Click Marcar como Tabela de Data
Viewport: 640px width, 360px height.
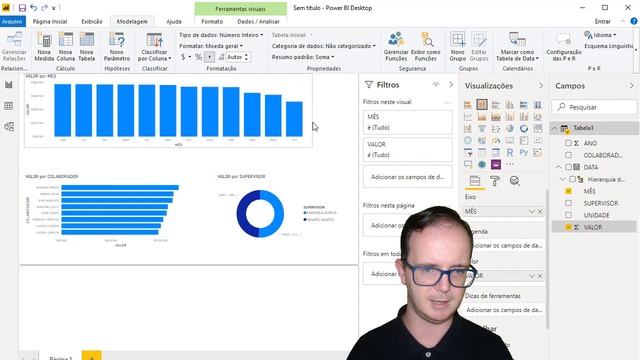(517, 47)
